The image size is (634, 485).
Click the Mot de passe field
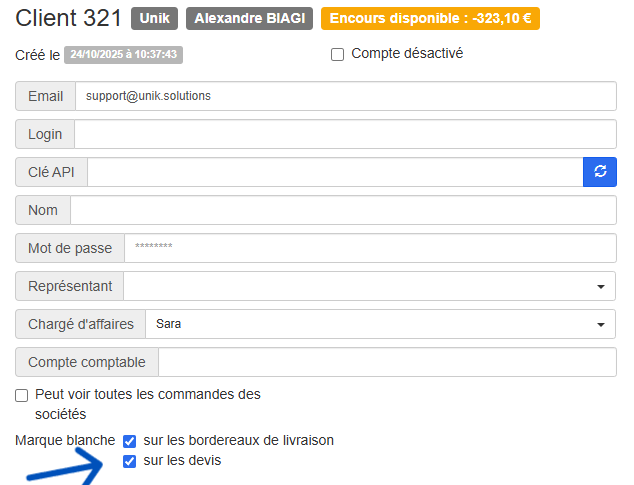click(x=370, y=248)
